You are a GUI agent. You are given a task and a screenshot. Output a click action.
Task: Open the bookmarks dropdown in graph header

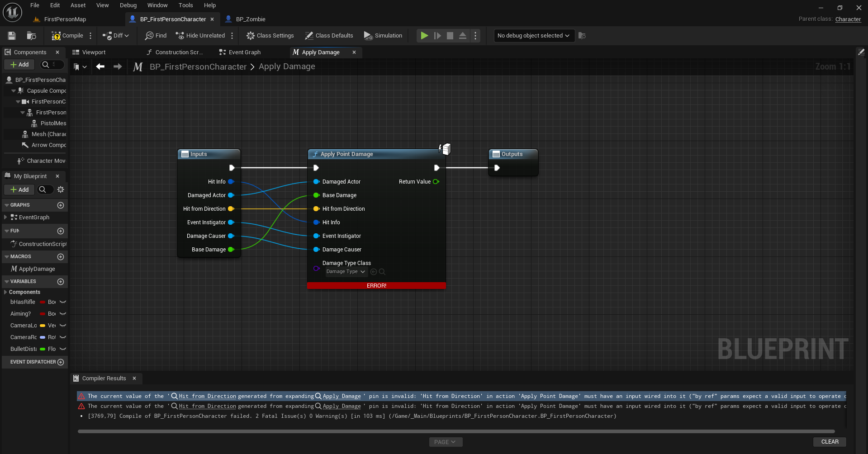coord(80,67)
